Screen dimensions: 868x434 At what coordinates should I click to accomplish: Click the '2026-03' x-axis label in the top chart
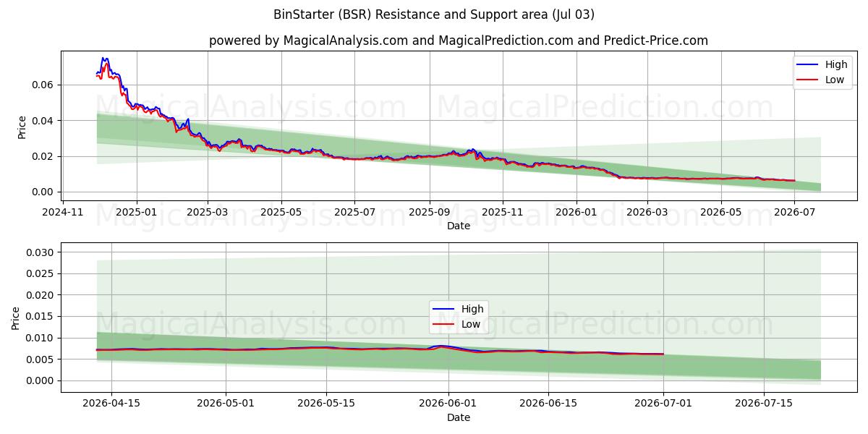point(647,212)
